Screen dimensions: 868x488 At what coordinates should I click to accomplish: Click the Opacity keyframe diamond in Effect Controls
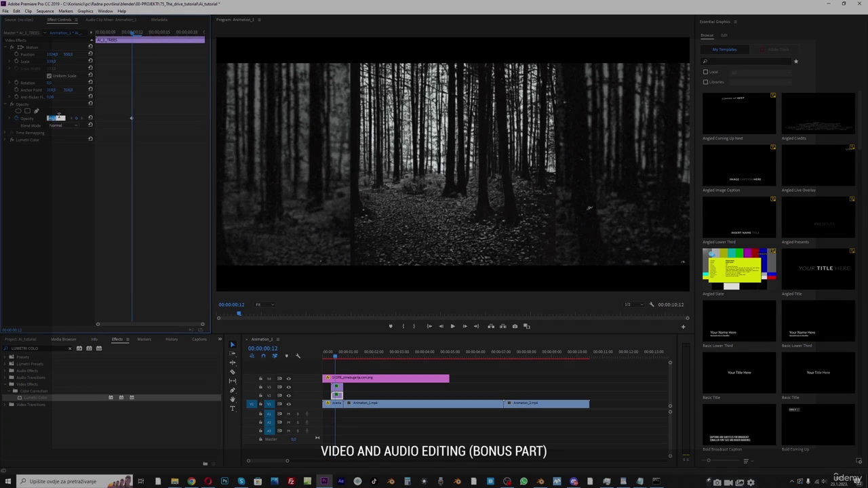(132, 119)
